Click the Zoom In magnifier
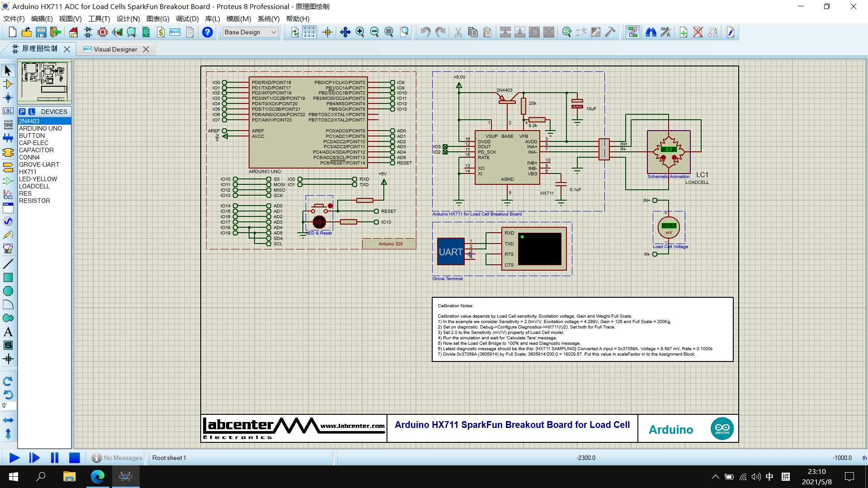The height and width of the screenshot is (488, 868). (x=360, y=32)
